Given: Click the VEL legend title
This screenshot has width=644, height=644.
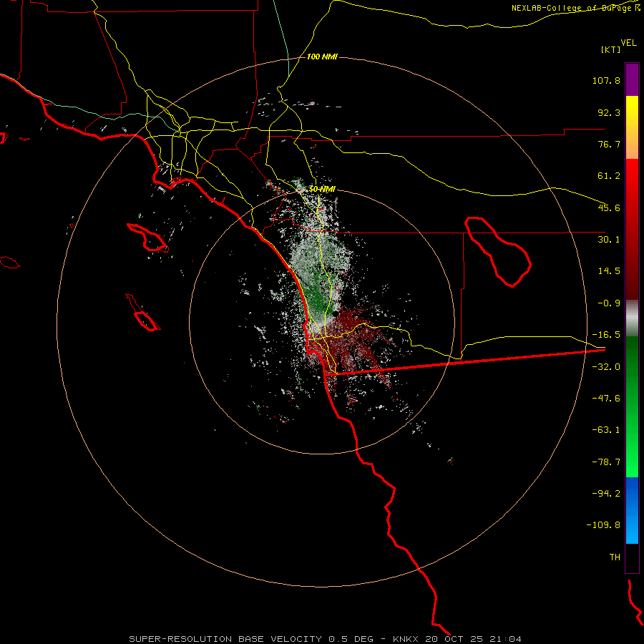Looking at the screenshot, I should tap(628, 43).
